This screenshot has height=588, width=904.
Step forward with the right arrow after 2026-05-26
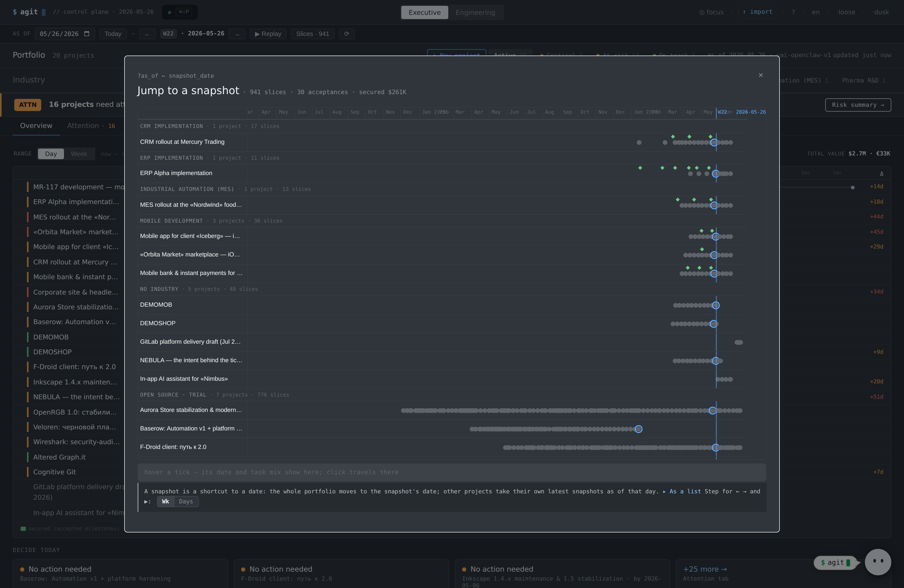coord(237,34)
